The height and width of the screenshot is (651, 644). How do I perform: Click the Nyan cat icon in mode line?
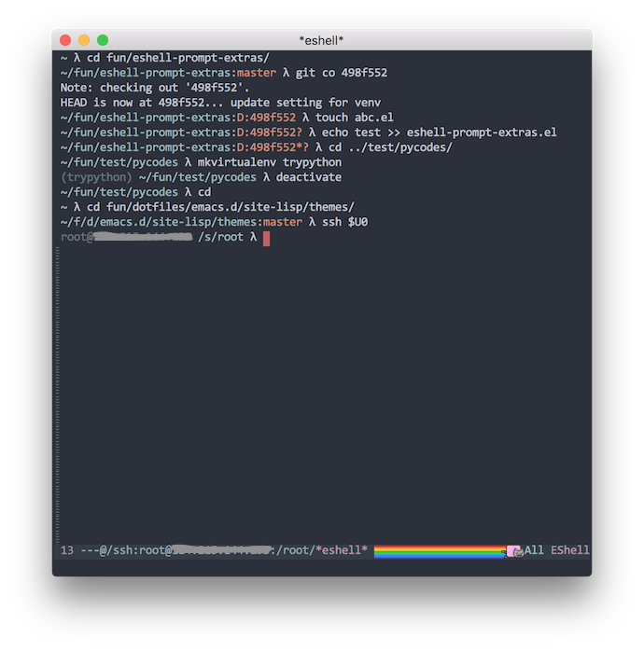point(514,551)
